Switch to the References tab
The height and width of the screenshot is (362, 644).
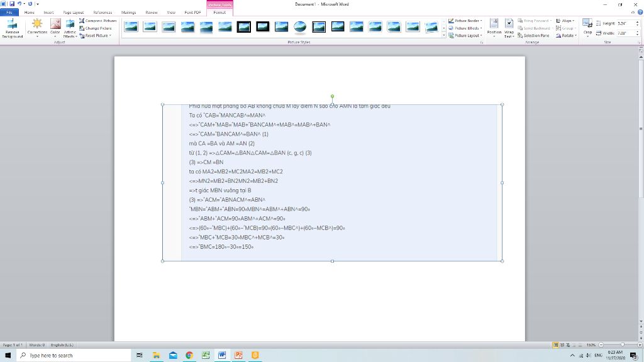(x=103, y=13)
